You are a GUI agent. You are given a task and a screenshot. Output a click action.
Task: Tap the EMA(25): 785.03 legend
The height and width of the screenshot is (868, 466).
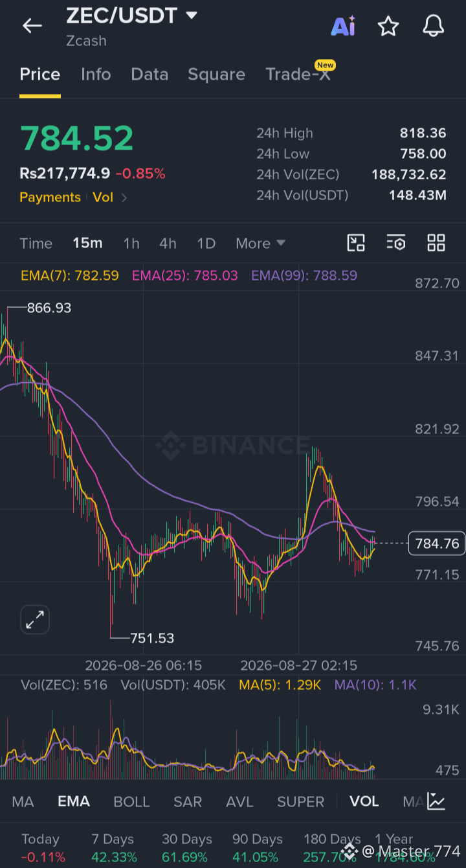(185, 275)
